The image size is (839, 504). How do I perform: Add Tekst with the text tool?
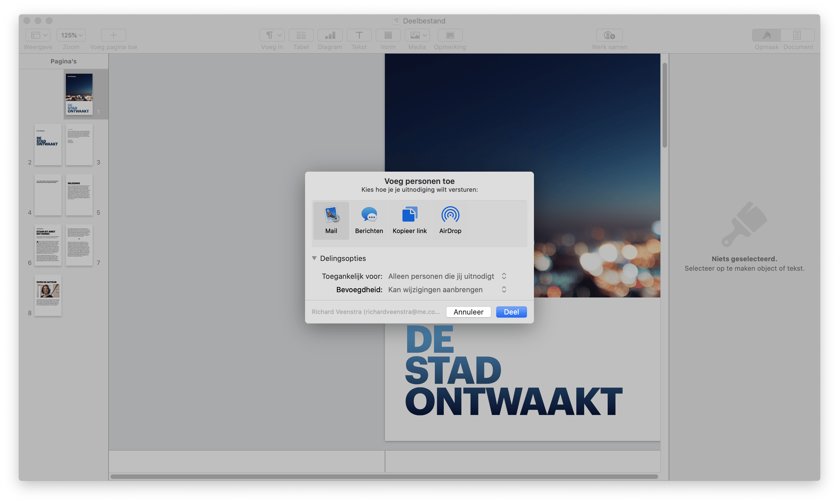pos(359,35)
